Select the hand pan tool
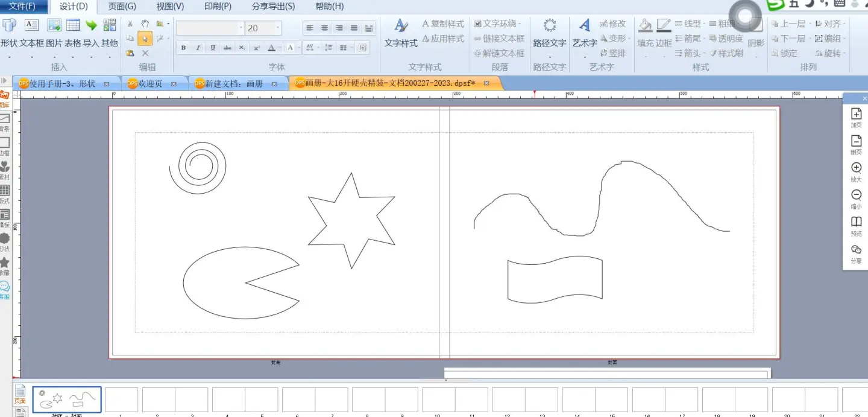 (x=145, y=24)
